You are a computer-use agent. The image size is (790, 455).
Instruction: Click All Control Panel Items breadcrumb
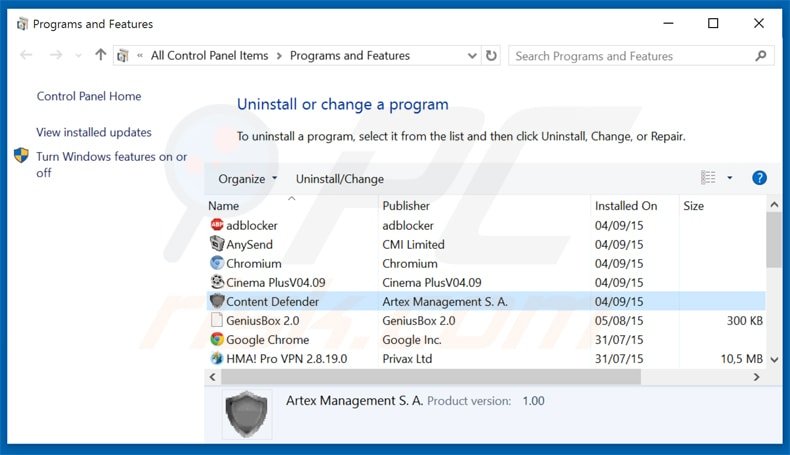point(210,55)
